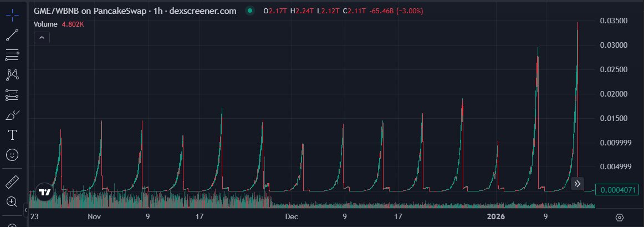Image resolution: width=644 pixels, height=227 pixels.
Task: Click the 0.009999 price axis label
Action: click(616, 143)
